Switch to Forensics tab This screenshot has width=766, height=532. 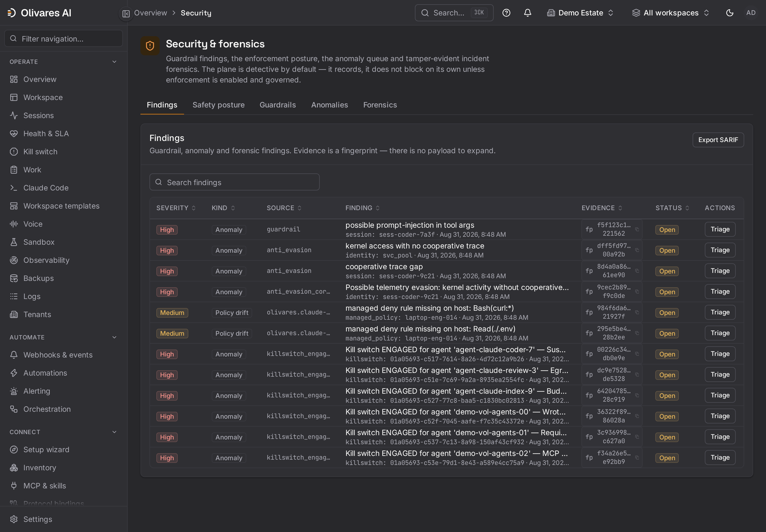(x=380, y=105)
